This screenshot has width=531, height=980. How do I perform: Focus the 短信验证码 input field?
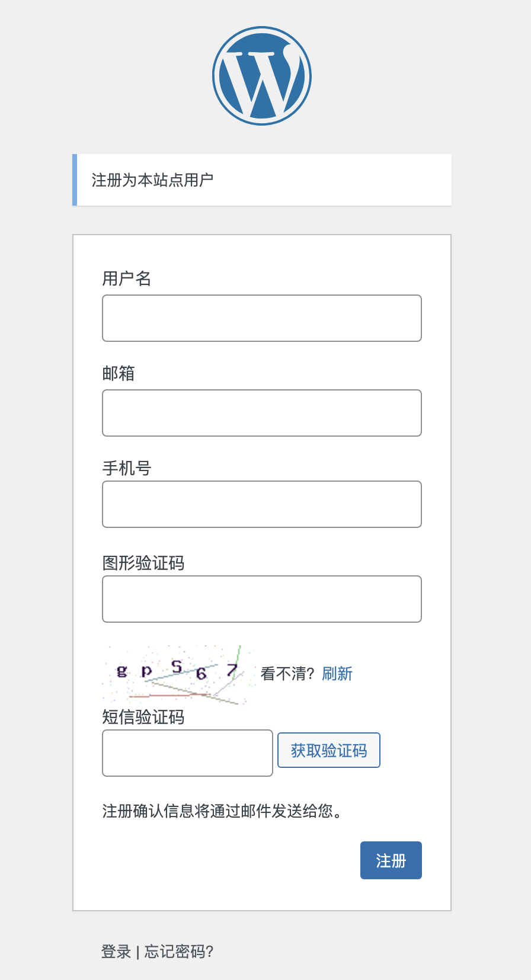click(x=187, y=753)
